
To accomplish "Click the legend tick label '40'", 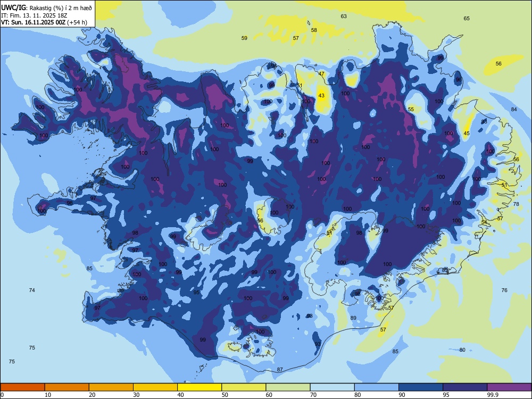I will tap(180, 395).
